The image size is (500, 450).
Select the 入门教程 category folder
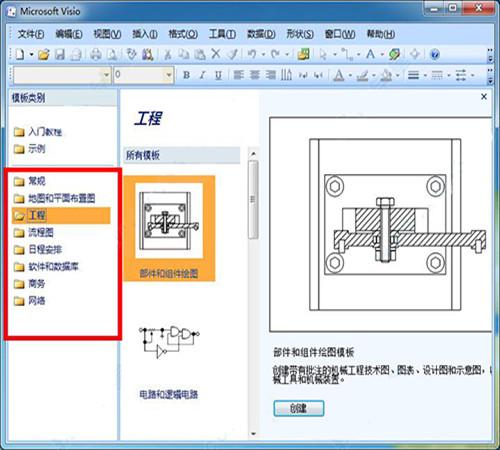(x=38, y=132)
